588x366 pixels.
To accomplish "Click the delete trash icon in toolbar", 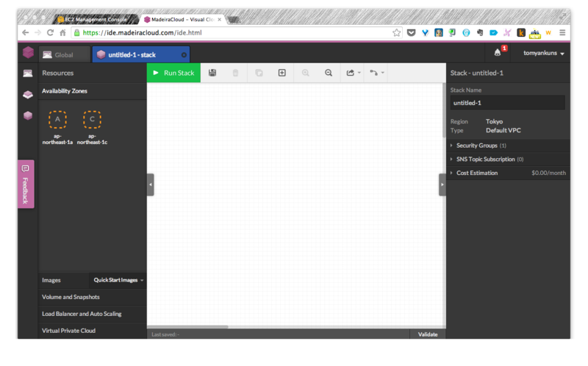I will 235,73.
